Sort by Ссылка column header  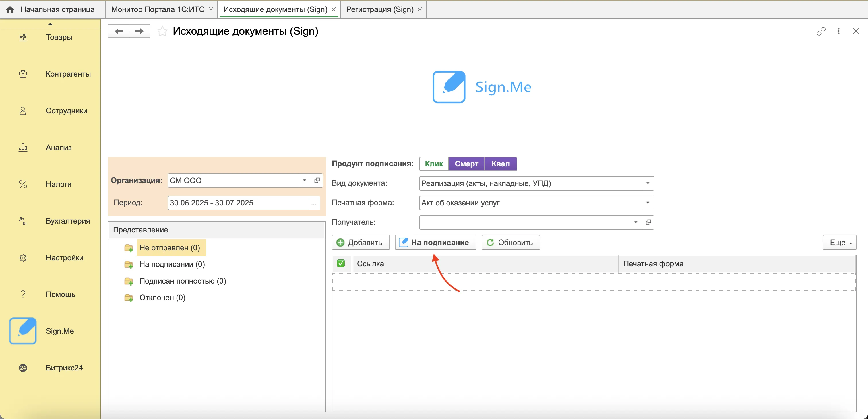click(485, 264)
